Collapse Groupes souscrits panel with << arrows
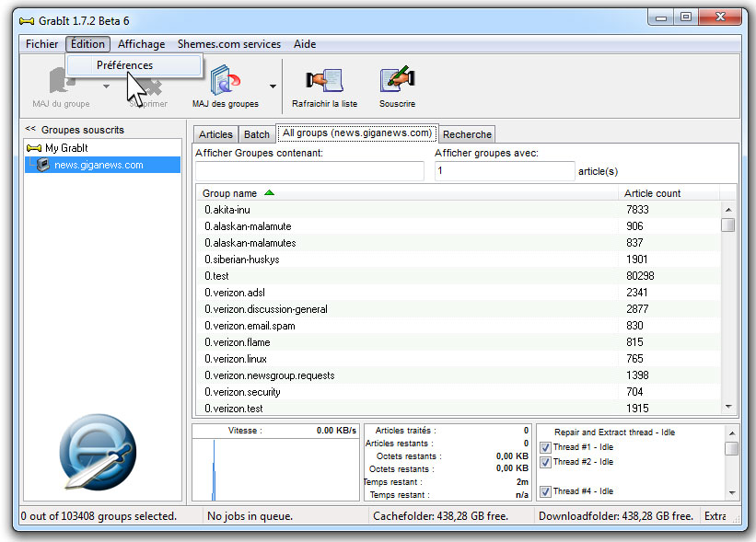Image resolution: width=756 pixels, height=542 pixels. pyautogui.click(x=30, y=129)
